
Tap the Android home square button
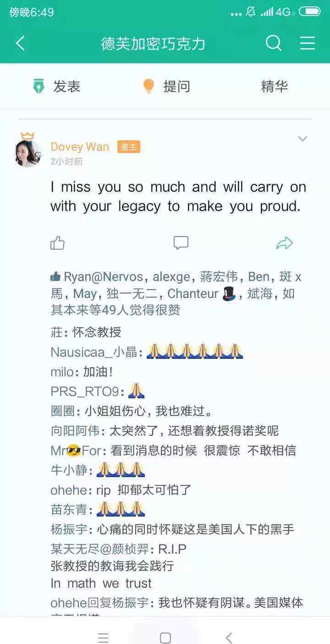[165, 638]
